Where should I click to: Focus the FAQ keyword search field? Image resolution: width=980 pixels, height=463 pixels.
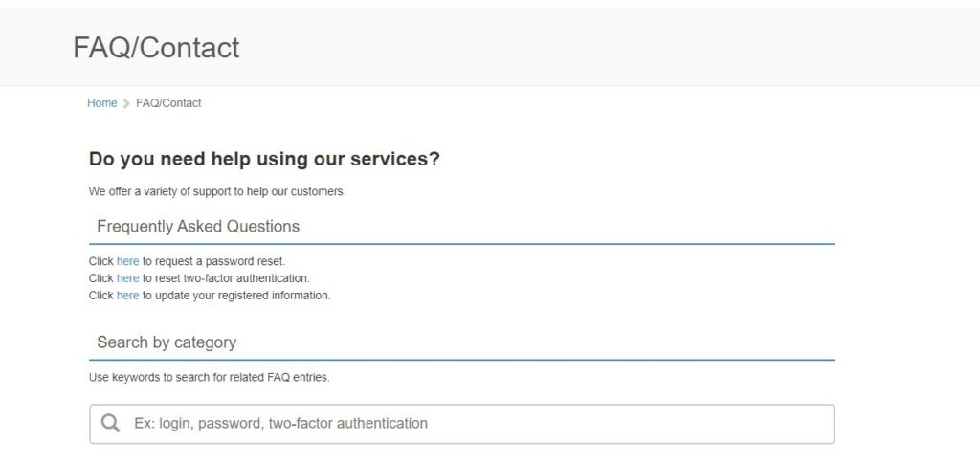click(x=462, y=424)
